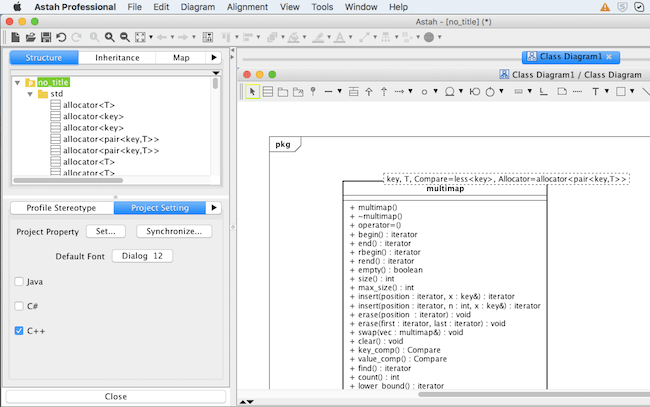Collapse the no_title tree node

coord(18,82)
